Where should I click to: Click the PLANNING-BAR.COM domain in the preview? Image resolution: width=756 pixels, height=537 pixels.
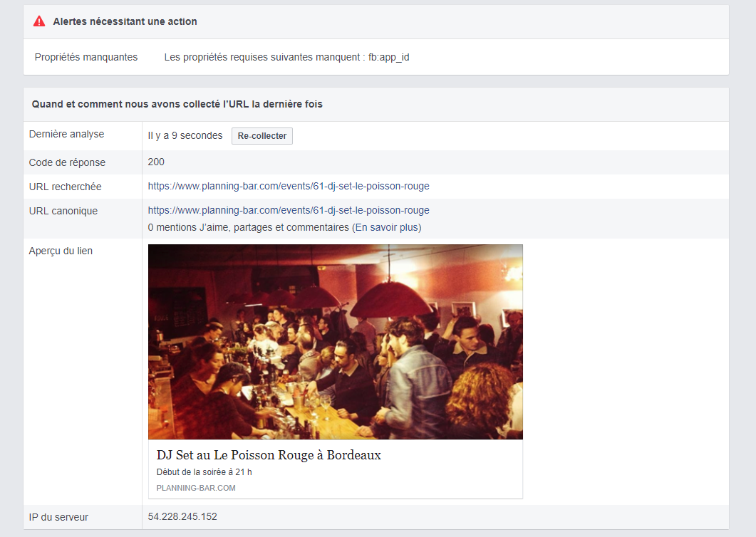(196, 489)
